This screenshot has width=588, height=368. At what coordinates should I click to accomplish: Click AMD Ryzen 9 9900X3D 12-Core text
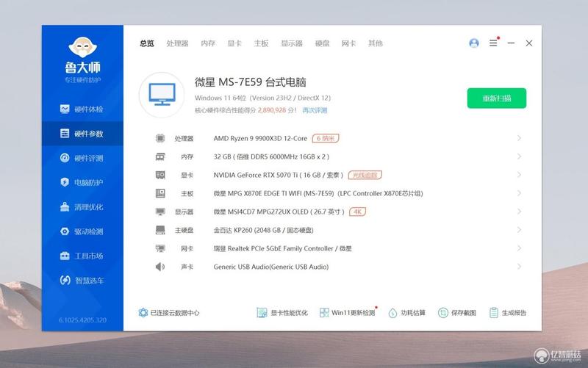click(260, 138)
